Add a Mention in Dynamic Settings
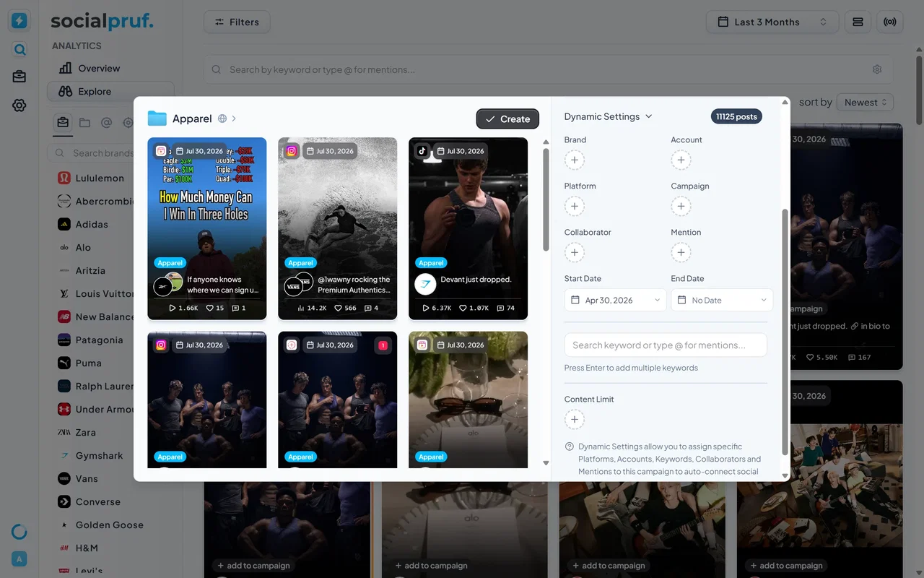The width and height of the screenshot is (924, 578). coord(681,252)
